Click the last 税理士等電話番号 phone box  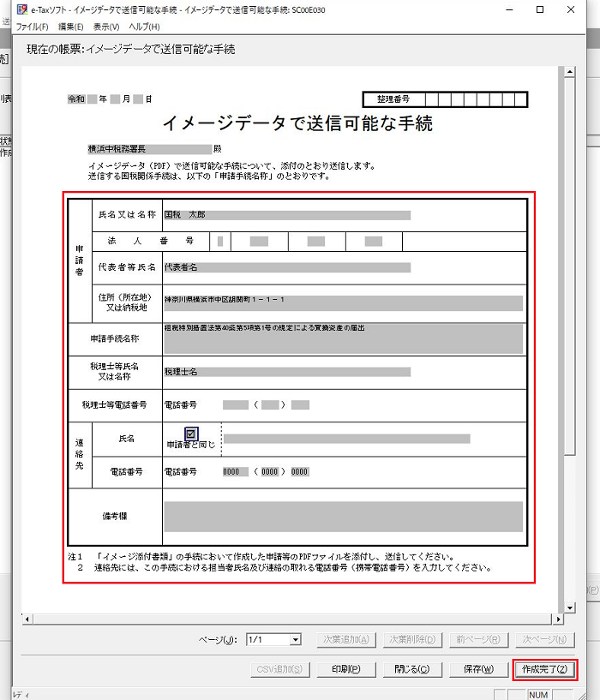point(300,405)
